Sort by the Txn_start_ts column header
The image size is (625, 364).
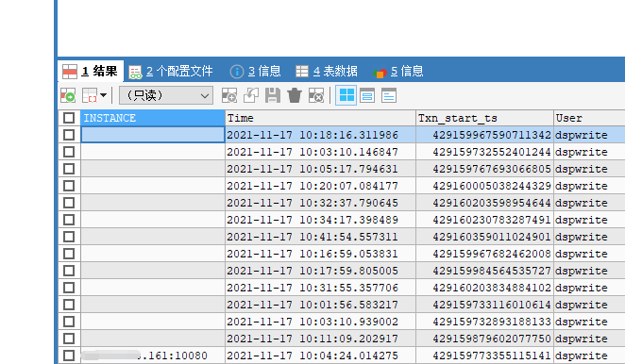click(x=484, y=118)
